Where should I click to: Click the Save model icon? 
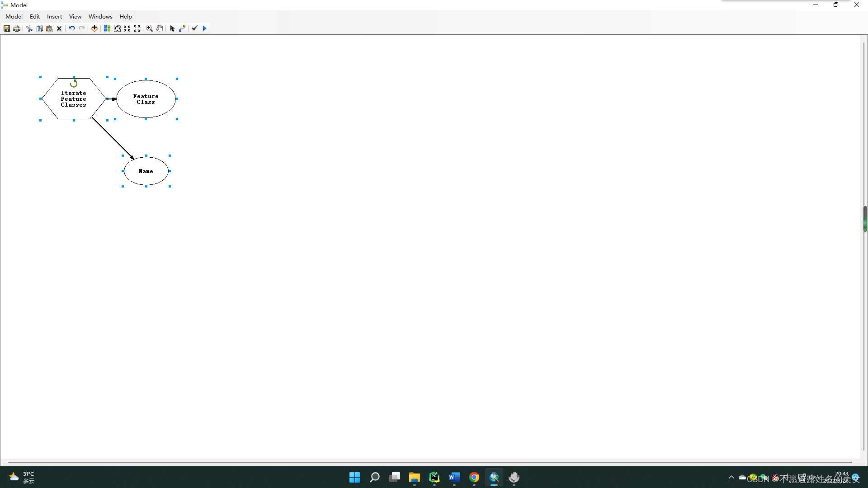pos(7,28)
